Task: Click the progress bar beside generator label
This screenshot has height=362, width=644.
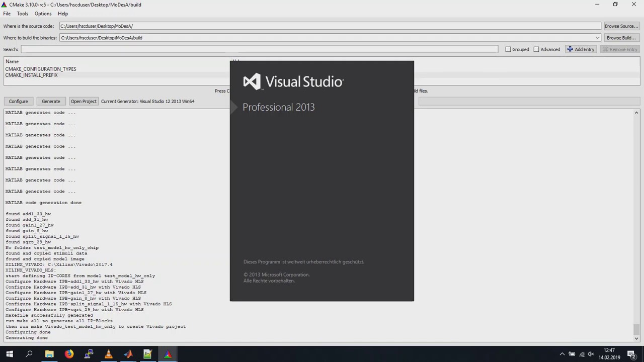Action: coord(529,101)
